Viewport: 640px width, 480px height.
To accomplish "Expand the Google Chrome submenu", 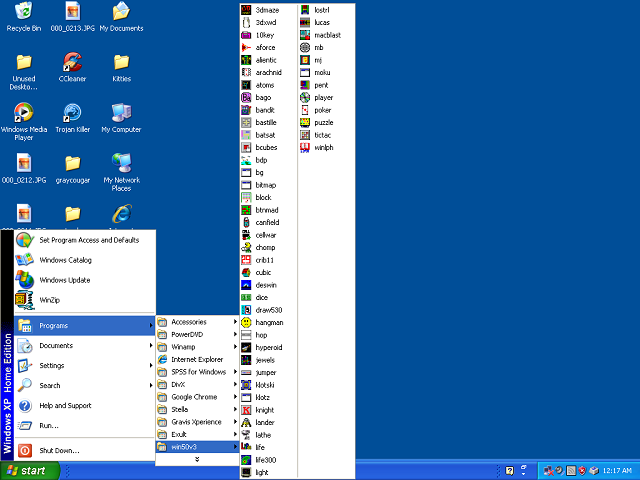I will pyautogui.click(x=197, y=397).
